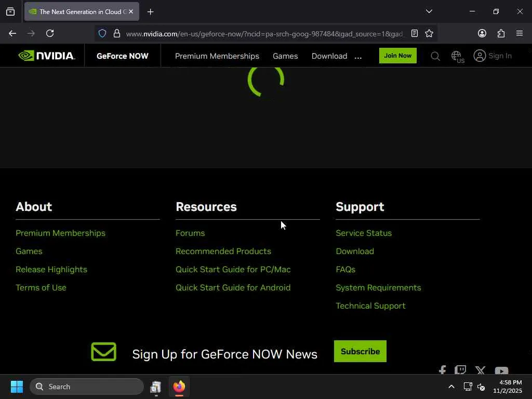Open the Forums link
This screenshot has width=532, height=399.
(x=190, y=233)
